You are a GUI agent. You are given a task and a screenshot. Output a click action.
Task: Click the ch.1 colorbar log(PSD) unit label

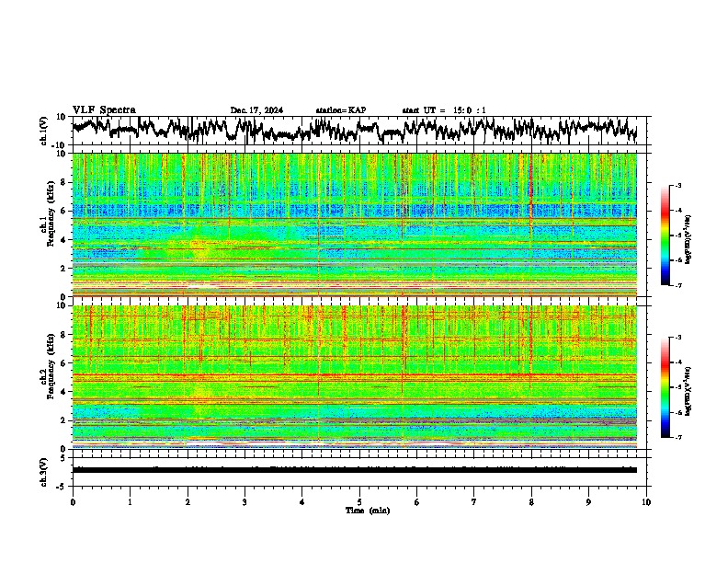click(x=688, y=240)
